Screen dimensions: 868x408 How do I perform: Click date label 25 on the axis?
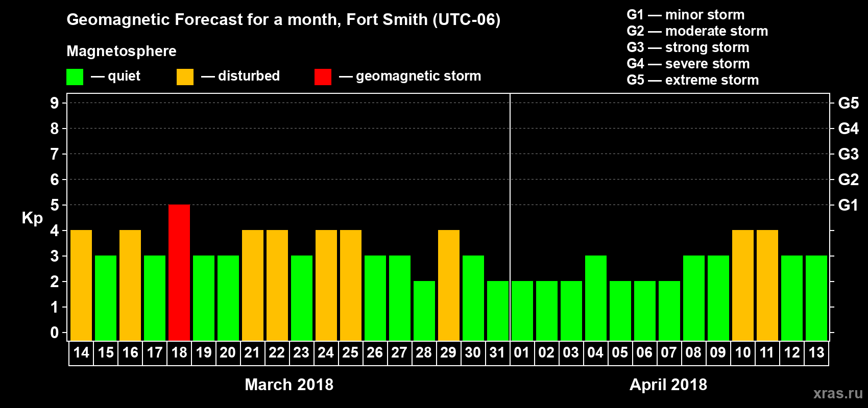[350, 353]
